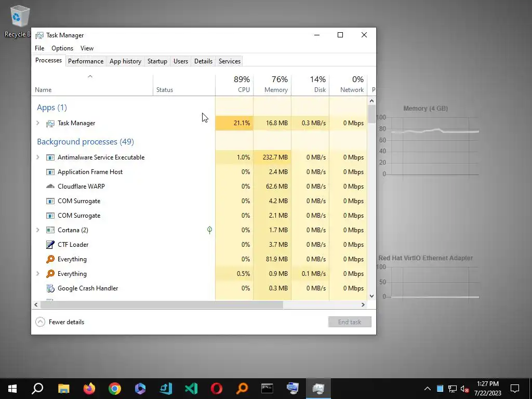The image size is (532, 399).
Task: Launch Opera browser from the taskbar
Action: pos(217,389)
